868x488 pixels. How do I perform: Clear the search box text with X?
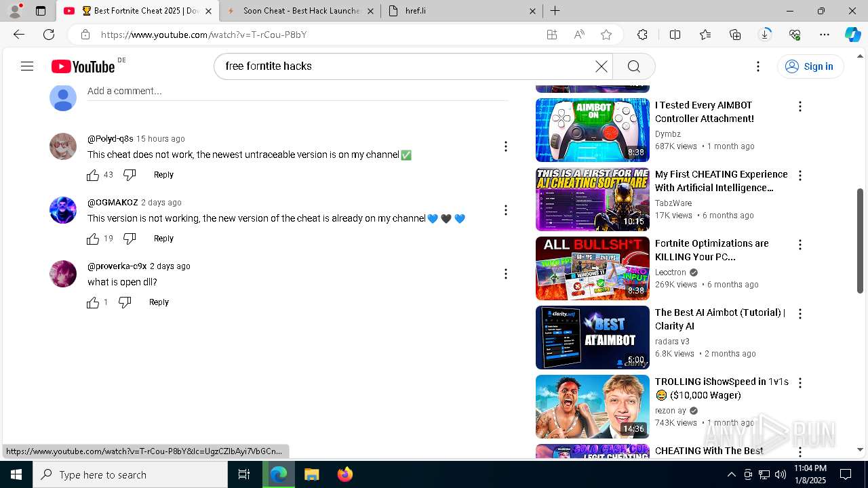pyautogui.click(x=601, y=66)
